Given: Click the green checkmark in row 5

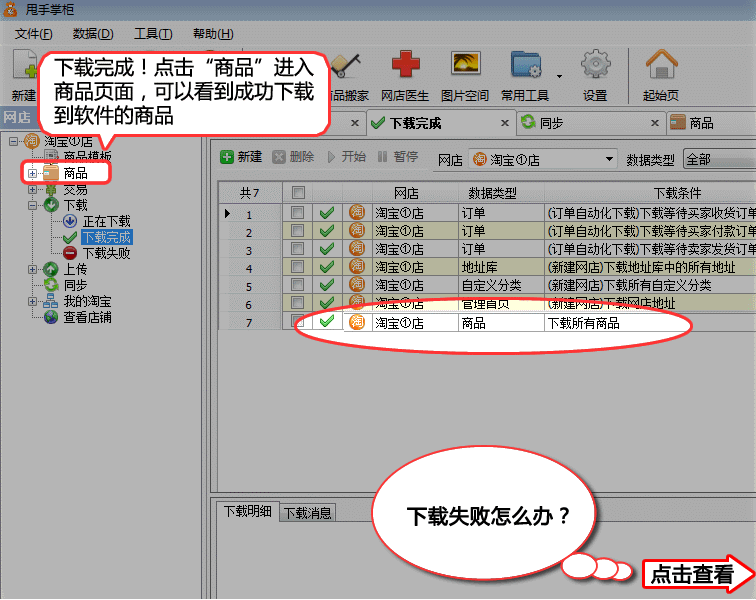Looking at the screenshot, I should tap(327, 285).
